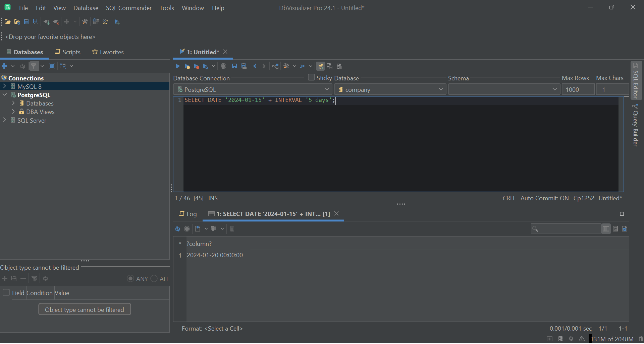Screen dimensions: 644x344
Task: Click the memory usage indicator
Action: click(x=613, y=339)
